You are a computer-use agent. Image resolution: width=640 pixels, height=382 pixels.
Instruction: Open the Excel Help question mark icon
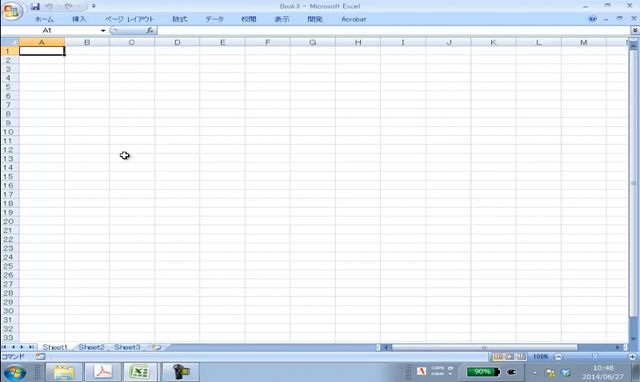tap(592, 19)
